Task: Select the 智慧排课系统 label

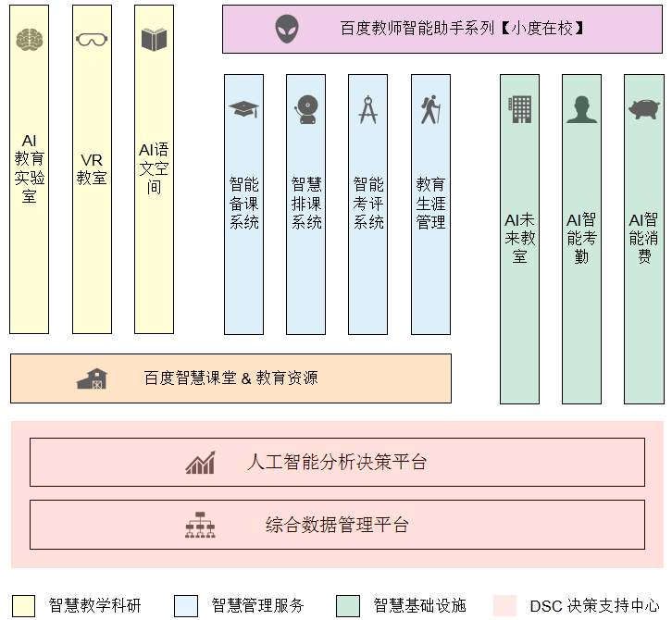Action: click(306, 204)
